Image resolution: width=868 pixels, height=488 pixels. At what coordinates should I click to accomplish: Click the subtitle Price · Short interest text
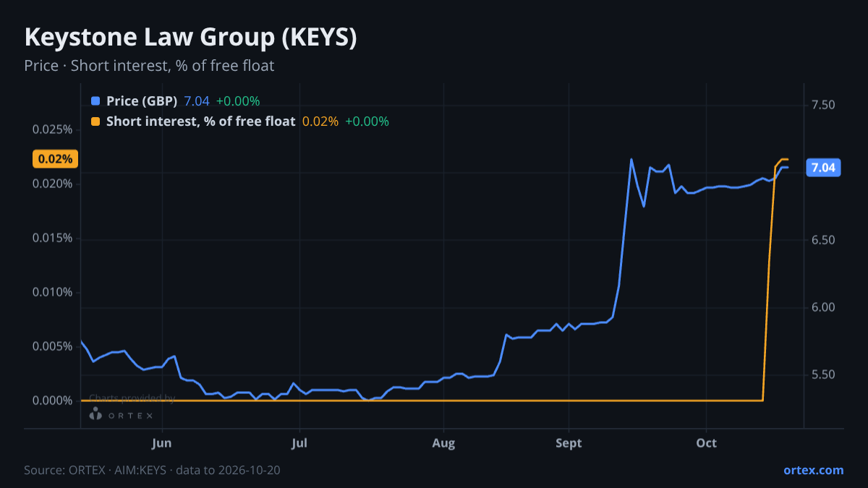click(x=149, y=66)
